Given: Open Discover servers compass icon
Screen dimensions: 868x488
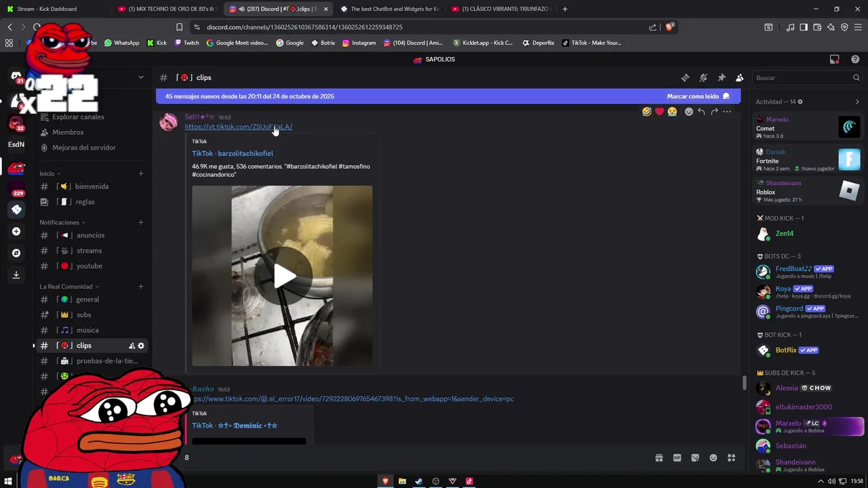Looking at the screenshot, I should 16,253.
